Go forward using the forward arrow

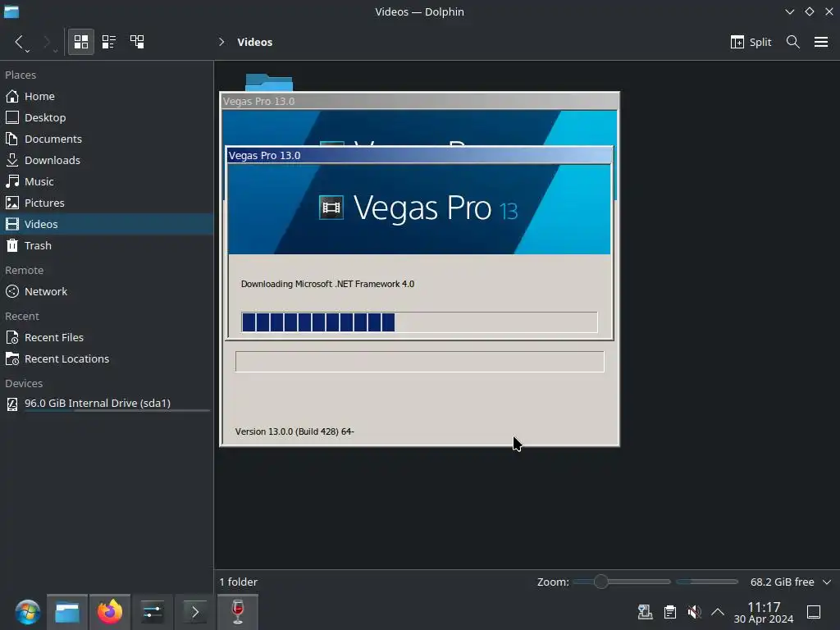(47, 42)
